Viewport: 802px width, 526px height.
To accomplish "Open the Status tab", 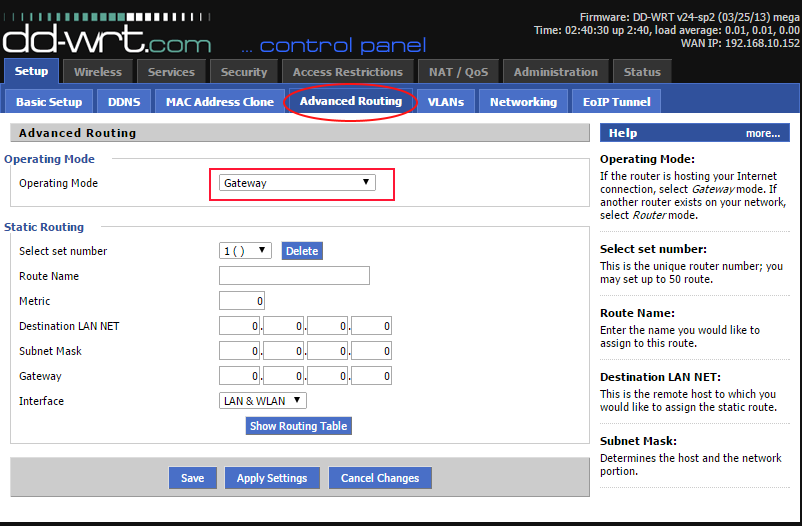I will pyautogui.click(x=642, y=72).
